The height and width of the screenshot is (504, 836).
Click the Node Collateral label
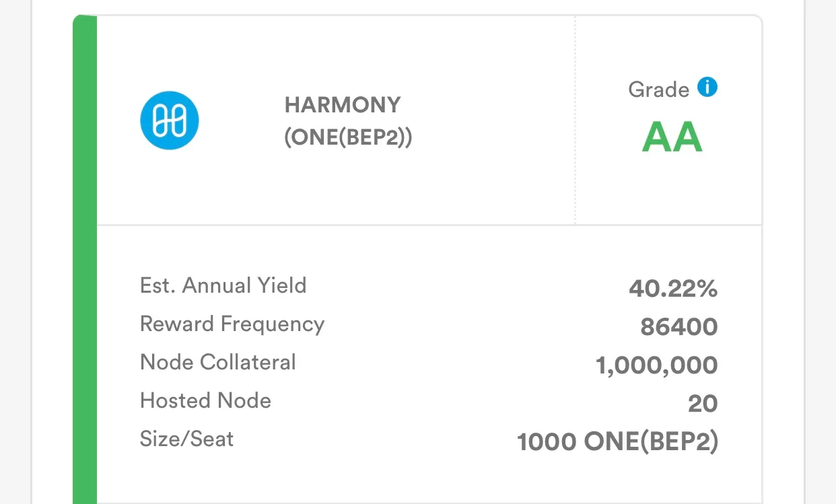[x=217, y=362]
